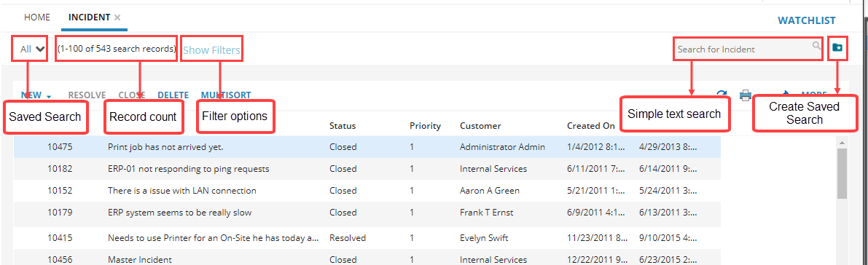Switch to the HOME tab
Screen dimensions: 868x265
37,17
